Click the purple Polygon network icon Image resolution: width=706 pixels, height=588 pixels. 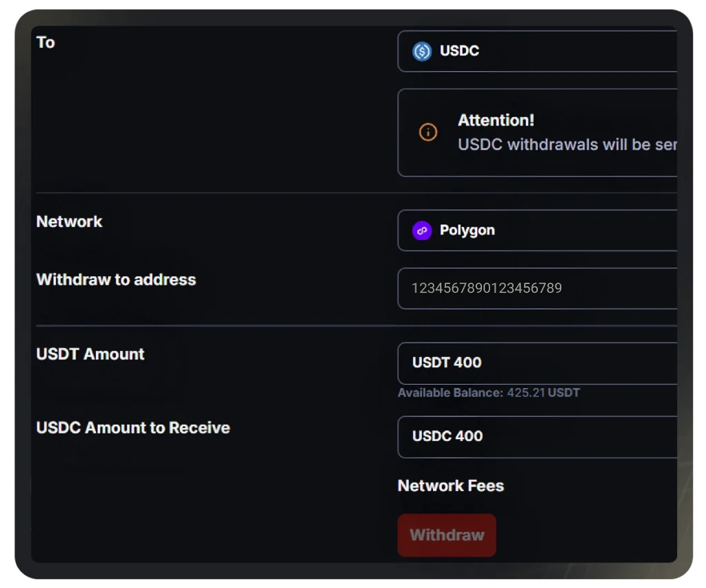[422, 231]
